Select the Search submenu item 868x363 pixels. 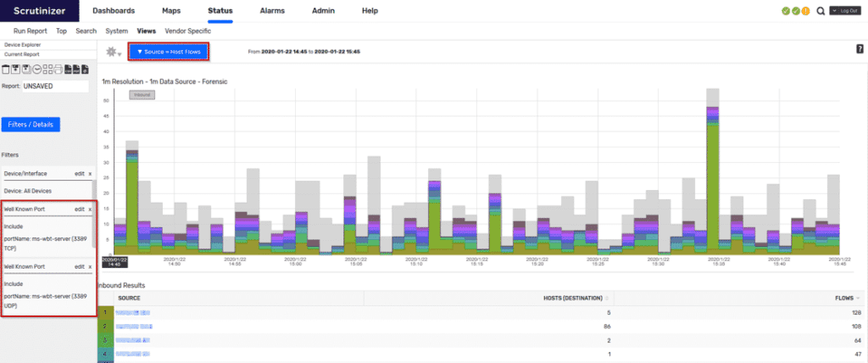tap(86, 31)
